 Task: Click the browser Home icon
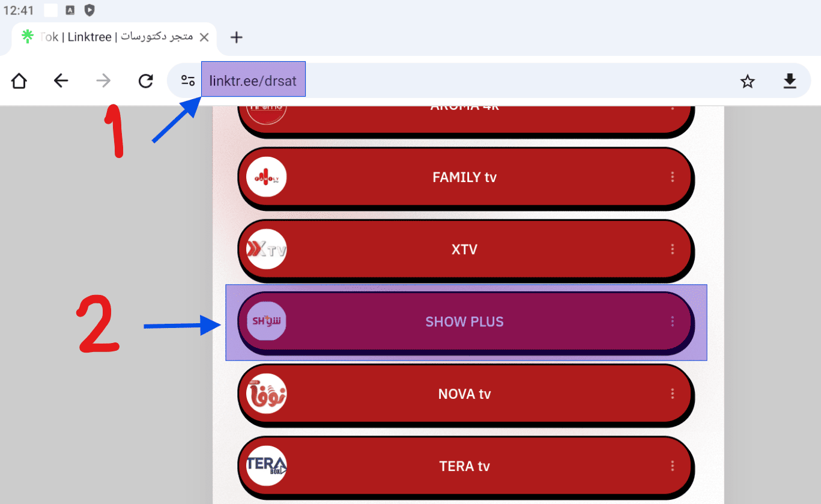pos(19,80)
